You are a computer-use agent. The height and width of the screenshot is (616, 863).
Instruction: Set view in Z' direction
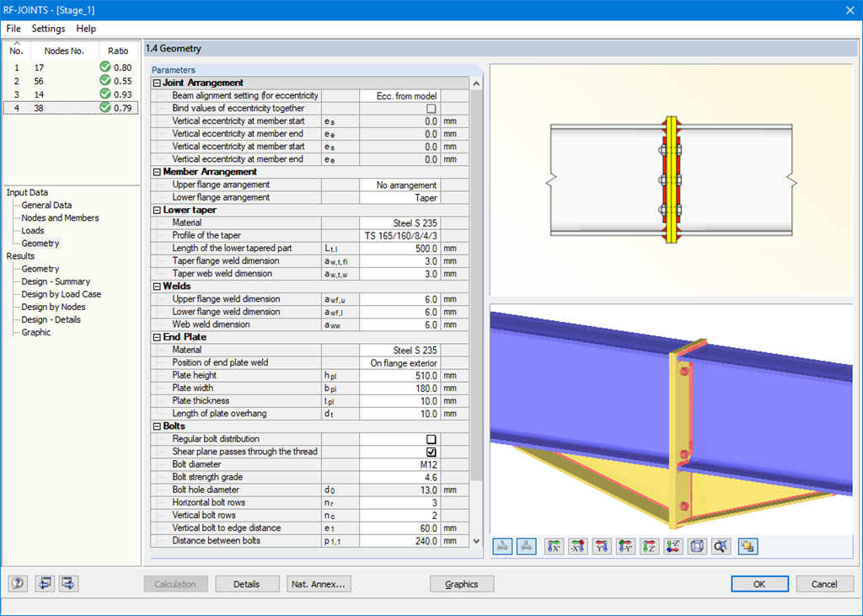(x=649, y=546)
